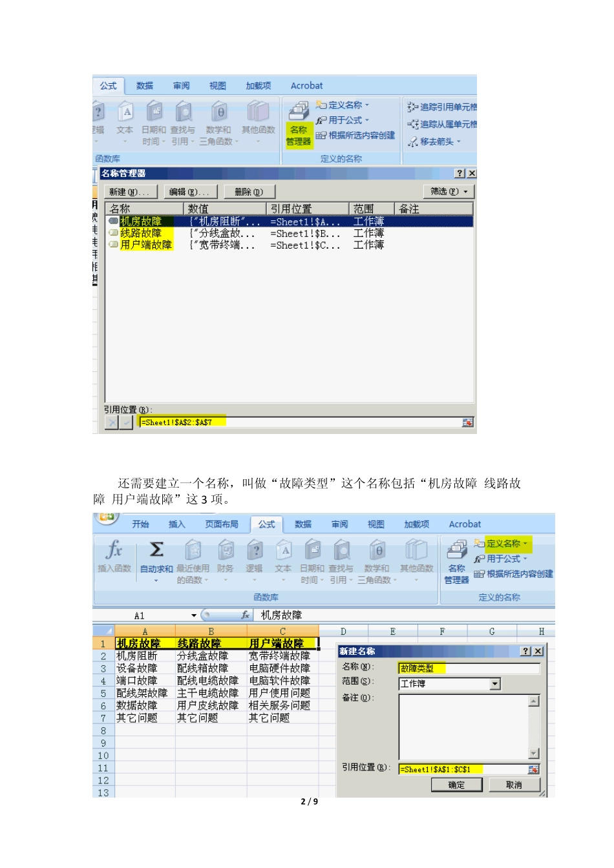Click the 追踪从属单元格 icon
614x868 pixels.
coord(413,124)
